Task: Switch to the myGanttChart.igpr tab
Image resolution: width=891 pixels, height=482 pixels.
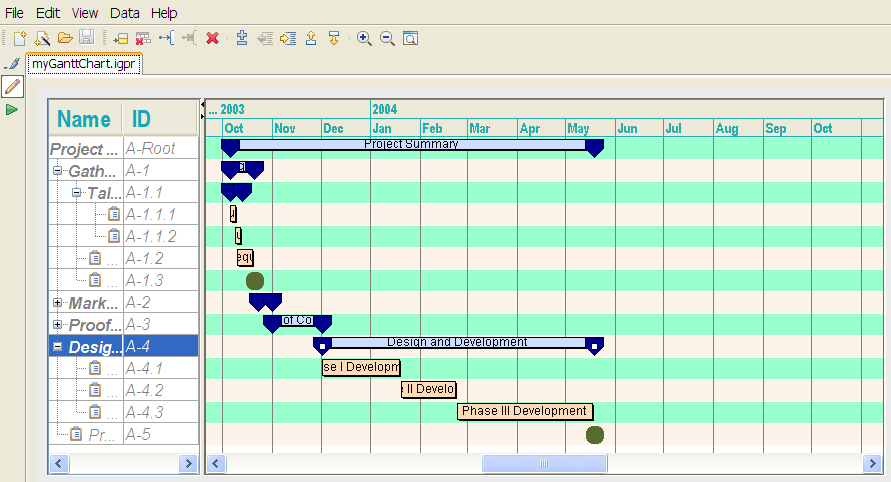Action: pos(84,64)
